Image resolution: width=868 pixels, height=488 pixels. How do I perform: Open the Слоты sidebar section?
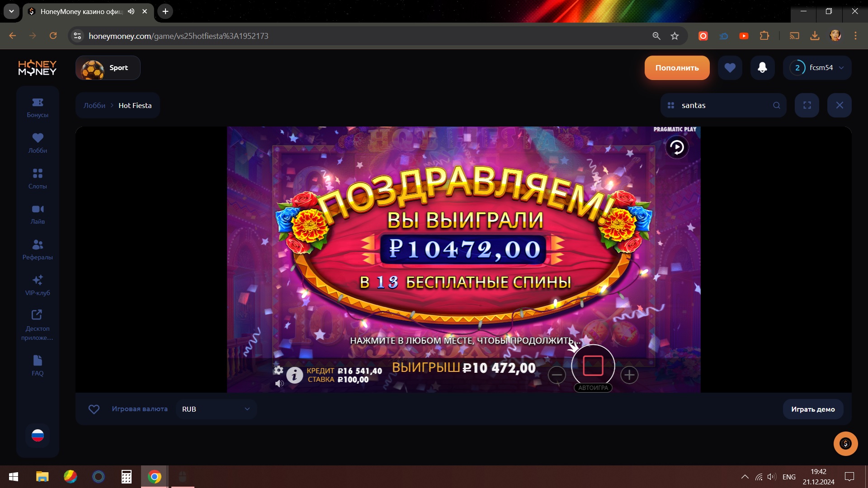tap(38, 179)
